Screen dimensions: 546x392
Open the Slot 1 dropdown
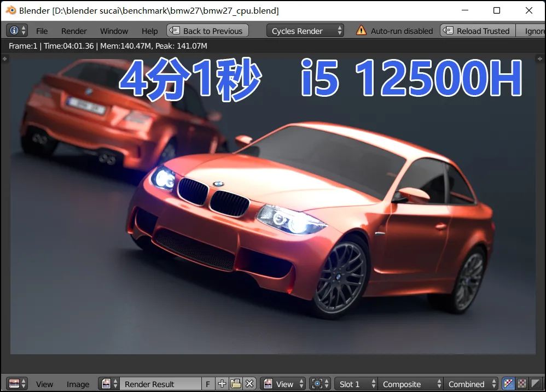point(356,384)
